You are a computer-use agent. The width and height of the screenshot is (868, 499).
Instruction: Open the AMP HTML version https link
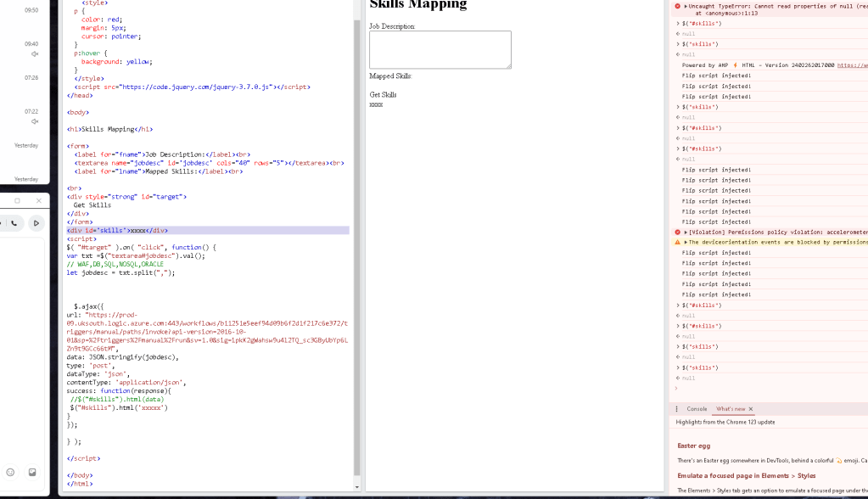(853, 65)
